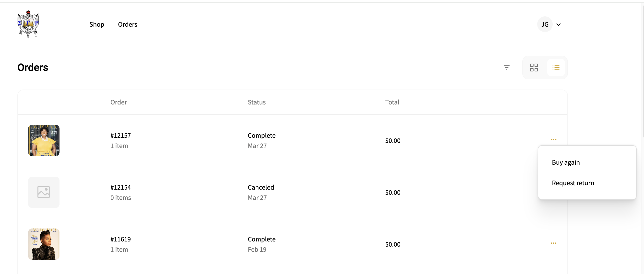Open three-dot menu for order #12157
644x274 pixels.
coord(553,139)
